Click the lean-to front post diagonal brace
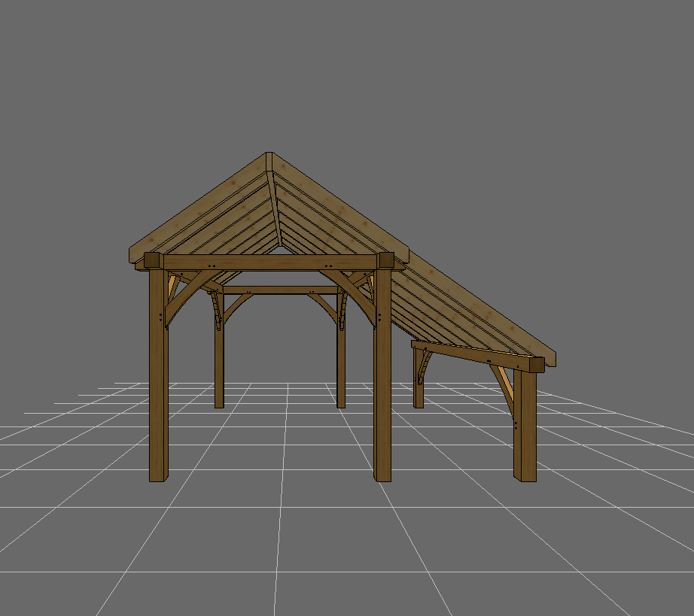 click(x=503, y=387)
